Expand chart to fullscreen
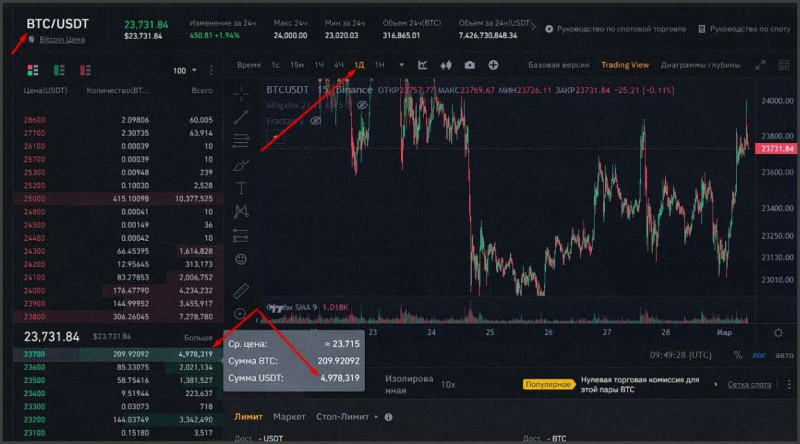800x444 pixels. pyautogui.click(x=760, y=65)
